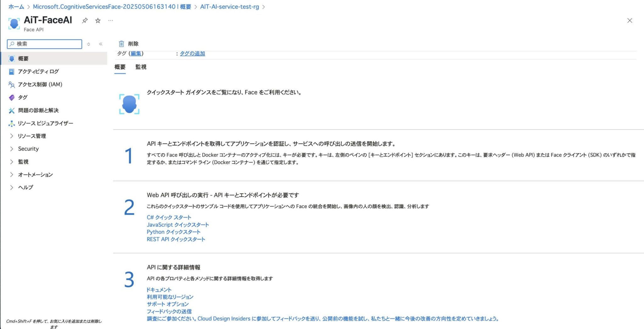The width and height of the screenshot is (644, 329).
Task: Open the ドキュメント documentation link
Action: [x=158, y=289]
